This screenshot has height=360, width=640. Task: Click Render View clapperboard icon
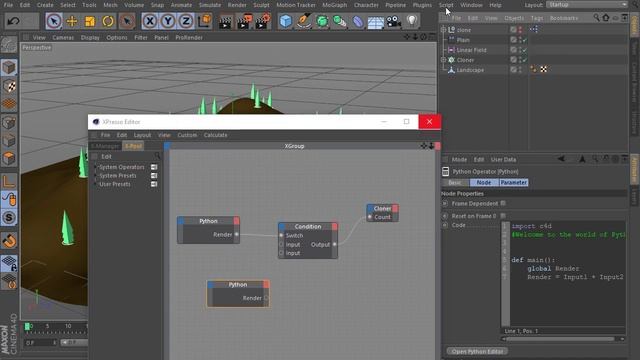225,21
